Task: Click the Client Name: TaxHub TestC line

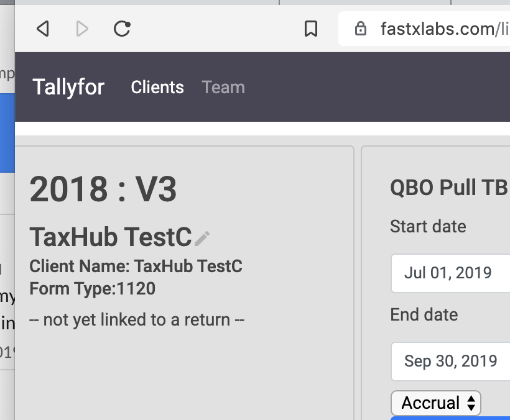Action: coord(136,266)
